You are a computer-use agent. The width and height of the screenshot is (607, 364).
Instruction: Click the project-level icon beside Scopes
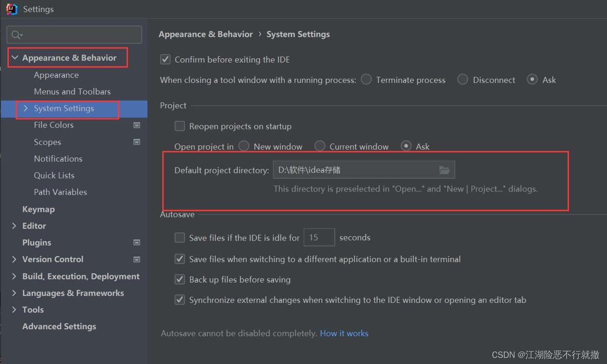pyautogui.click(x=137, y=142)
